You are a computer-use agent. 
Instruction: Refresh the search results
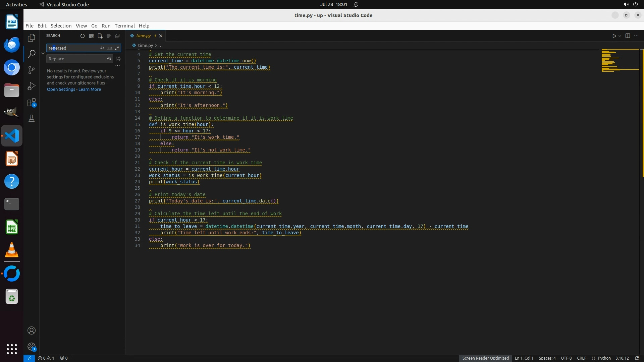(82, 36)
